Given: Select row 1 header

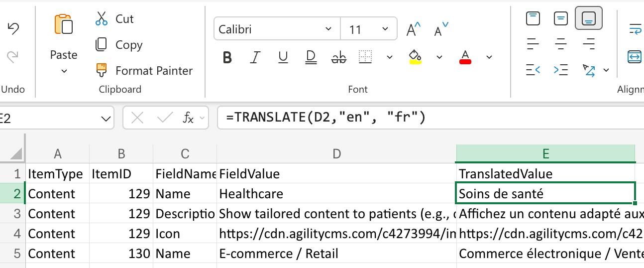Looking at the screenshot, I should [x=13, y=174].
